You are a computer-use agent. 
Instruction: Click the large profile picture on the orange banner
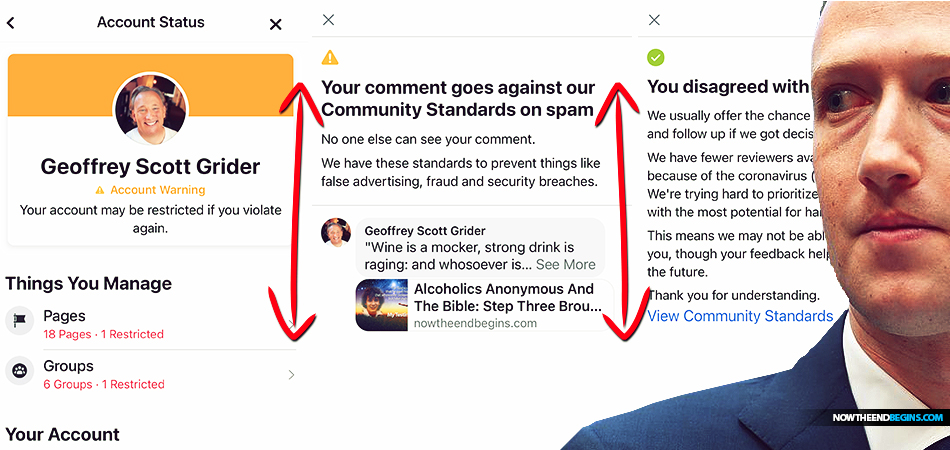point(151,109)
